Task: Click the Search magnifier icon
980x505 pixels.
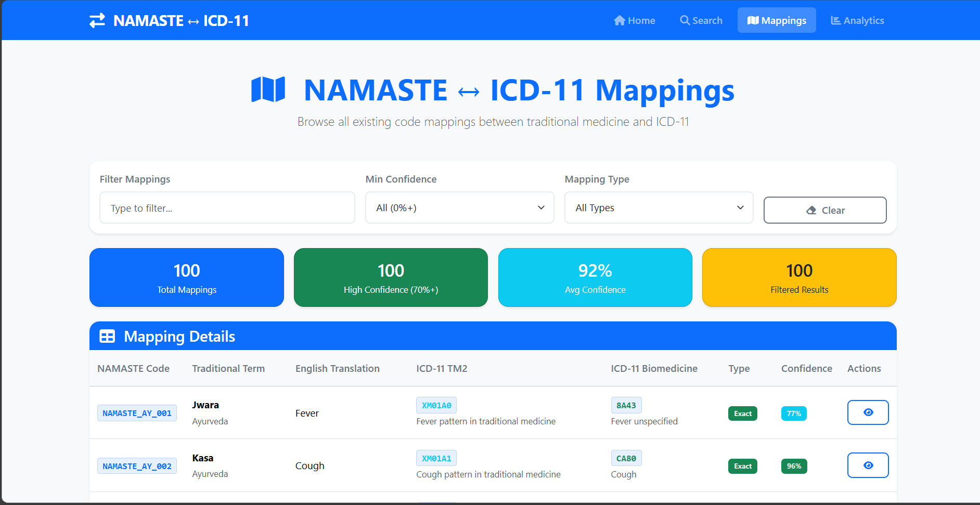Action: 684,20
